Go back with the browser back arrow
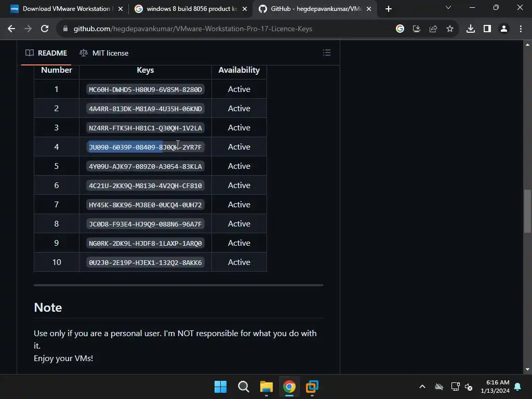Image resolution: width=532 pixels, height=399 pixels. click(x=11, y=29)
